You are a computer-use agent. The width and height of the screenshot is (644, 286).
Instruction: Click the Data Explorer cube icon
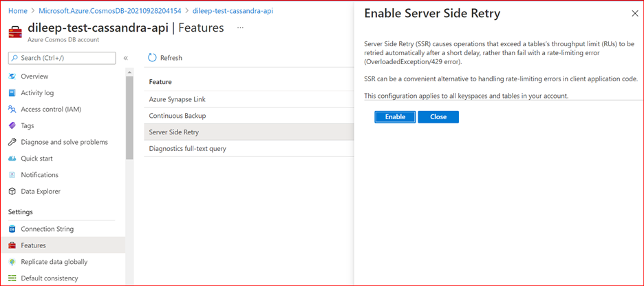coord(12,192)
